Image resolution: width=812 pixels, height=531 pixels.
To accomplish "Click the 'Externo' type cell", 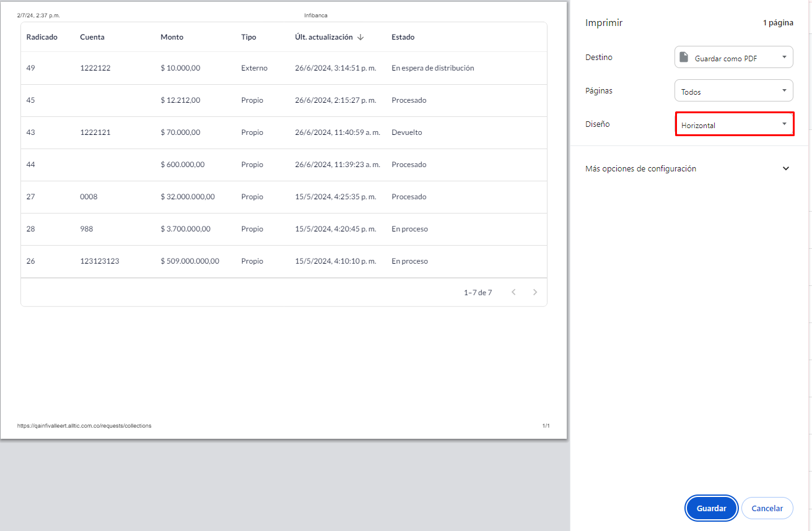I will tap(255, 68).
